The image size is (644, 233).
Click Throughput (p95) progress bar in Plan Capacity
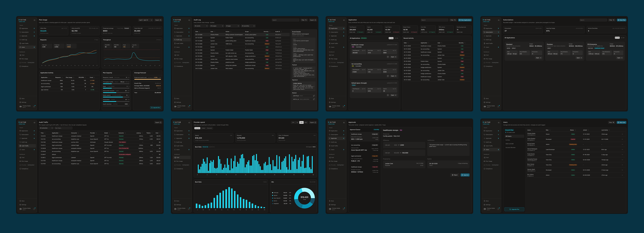(x=116, y=84)
